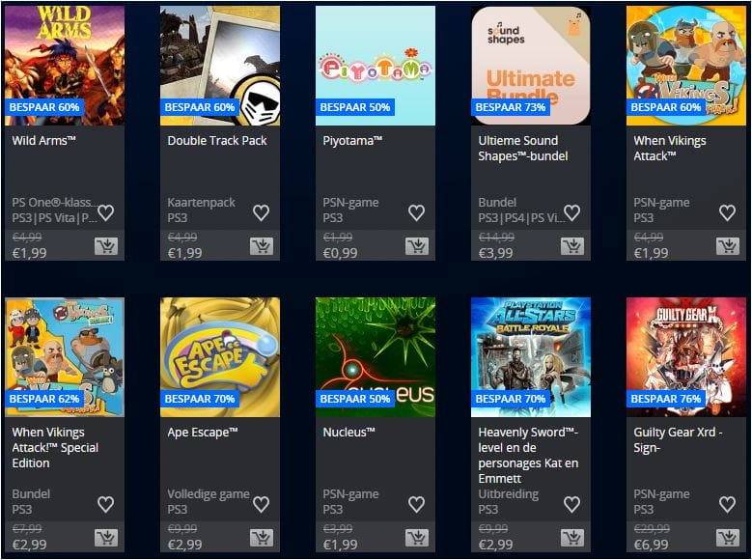Add Piyotama to the shopping cart
This screenshot has height=560, width=752.
417,246
